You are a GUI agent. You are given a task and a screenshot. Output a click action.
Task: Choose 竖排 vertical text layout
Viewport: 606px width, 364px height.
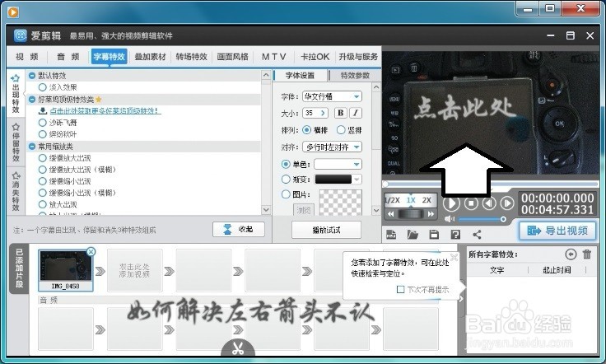pos(341,130)
